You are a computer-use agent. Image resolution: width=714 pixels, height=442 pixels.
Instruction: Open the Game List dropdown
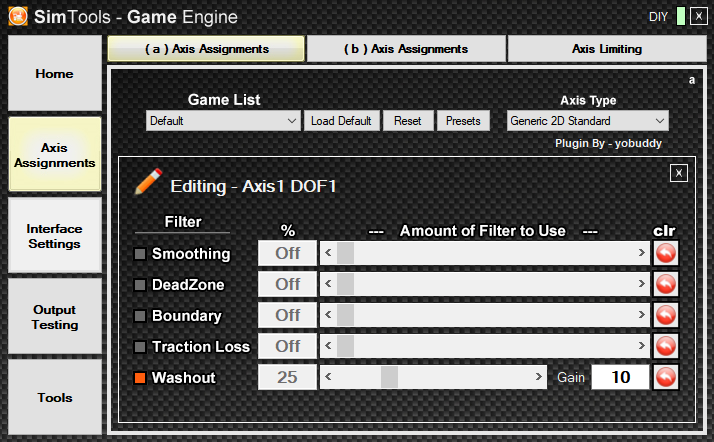(223, 121)
